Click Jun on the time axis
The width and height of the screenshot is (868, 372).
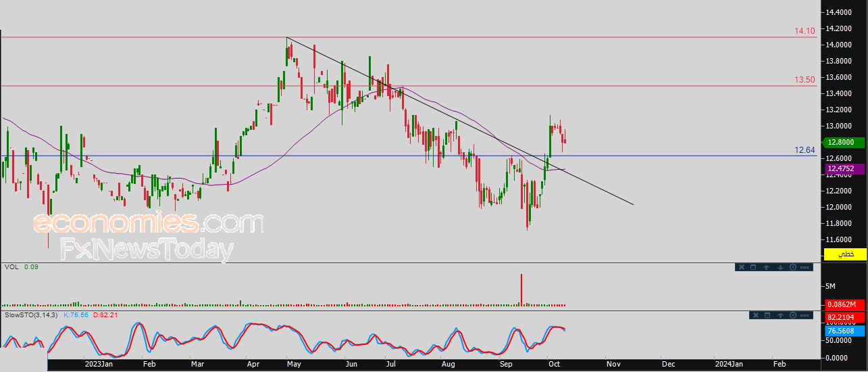coord(351,364)
